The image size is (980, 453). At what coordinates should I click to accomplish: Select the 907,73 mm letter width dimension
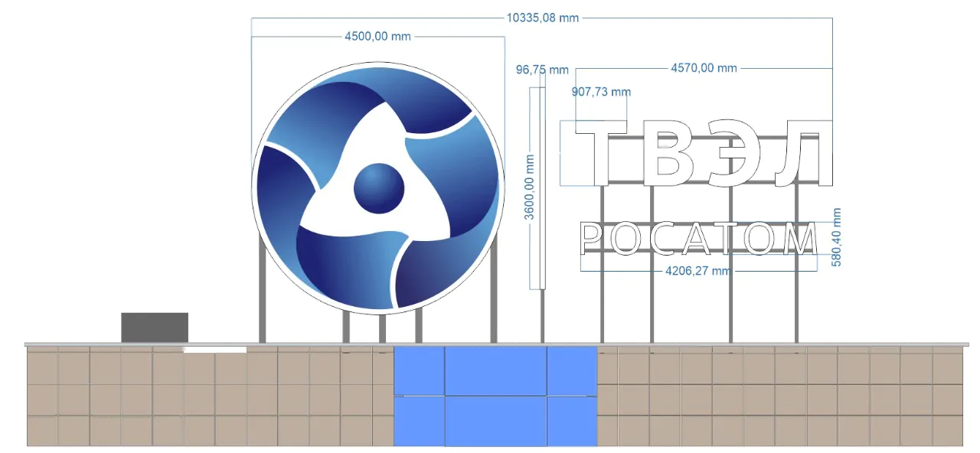602,92
